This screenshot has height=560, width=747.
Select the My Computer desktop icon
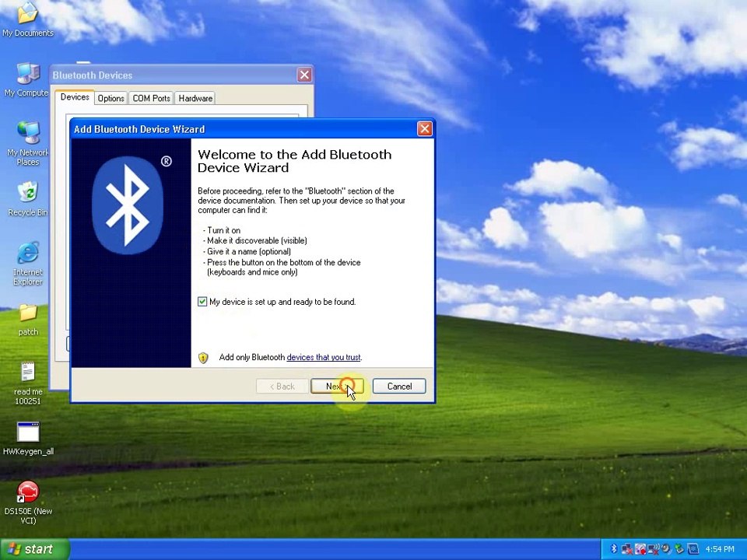[x=28, y=79]
